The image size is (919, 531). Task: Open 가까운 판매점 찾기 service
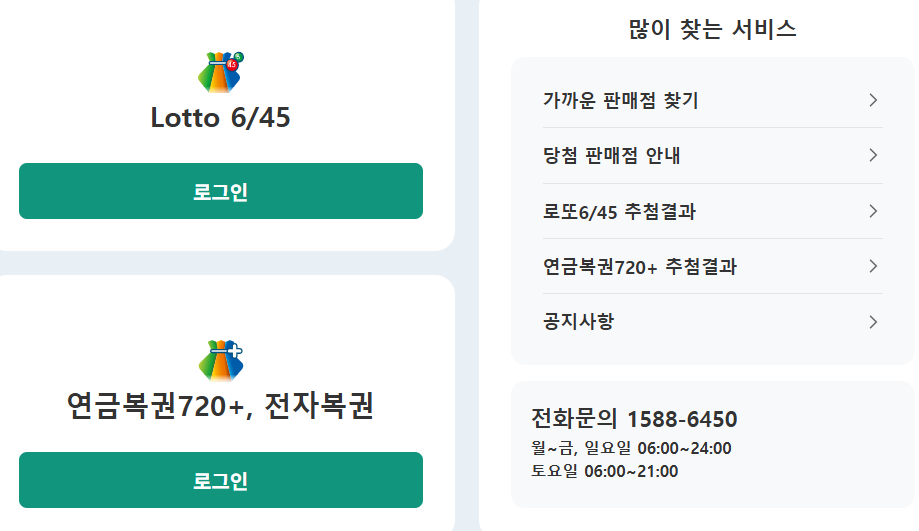(x=620, y=100)
